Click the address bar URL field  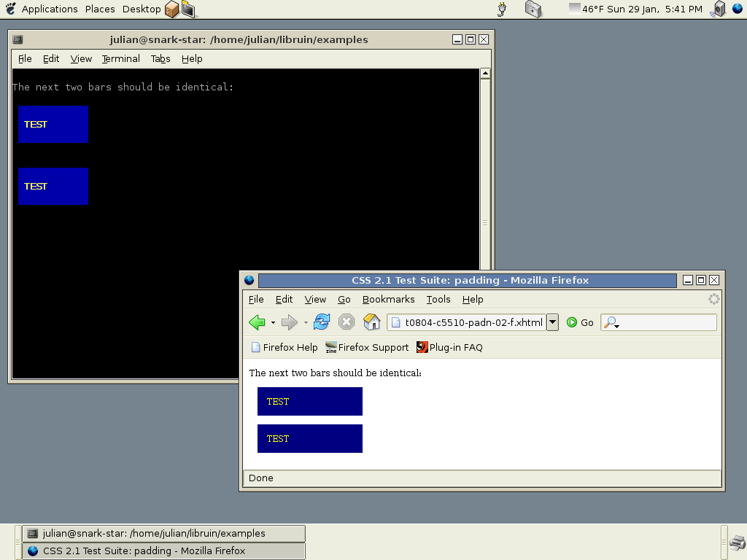(473, 322)
